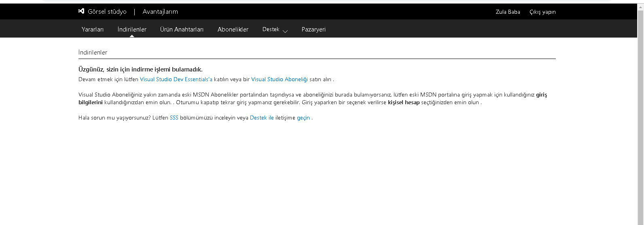Select the İndirilenler tab

click(x=132, y=29)
